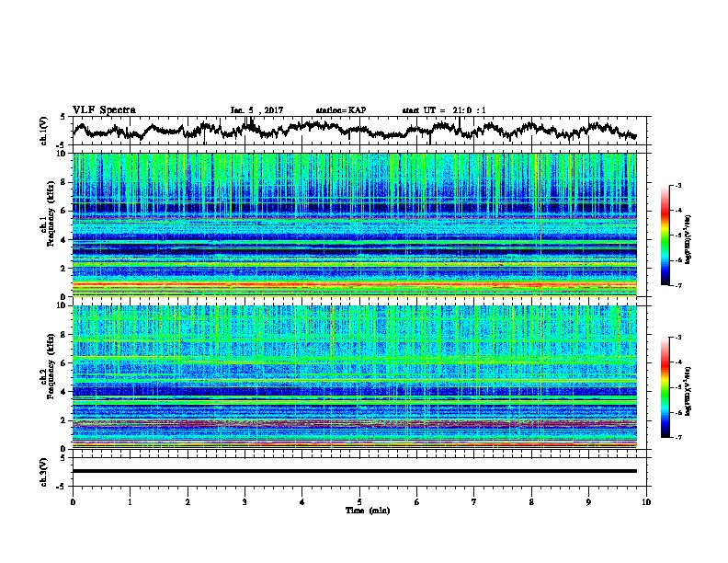Click the time axis tick label "9"
728x563 pixels.
click(x=588, y=502)
